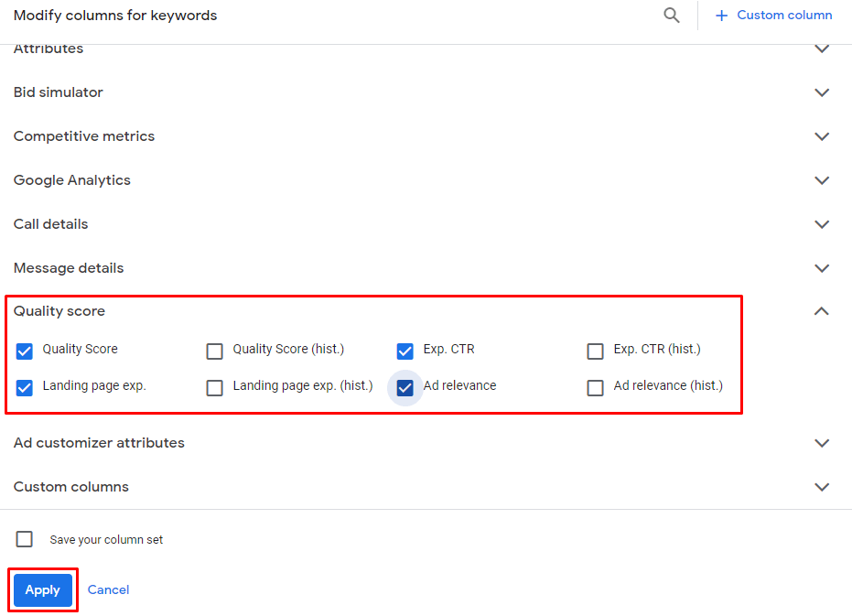This screenshot has height=616, width=852.
Task: Expand the Custom columns chevron
Action: point(822,487)
